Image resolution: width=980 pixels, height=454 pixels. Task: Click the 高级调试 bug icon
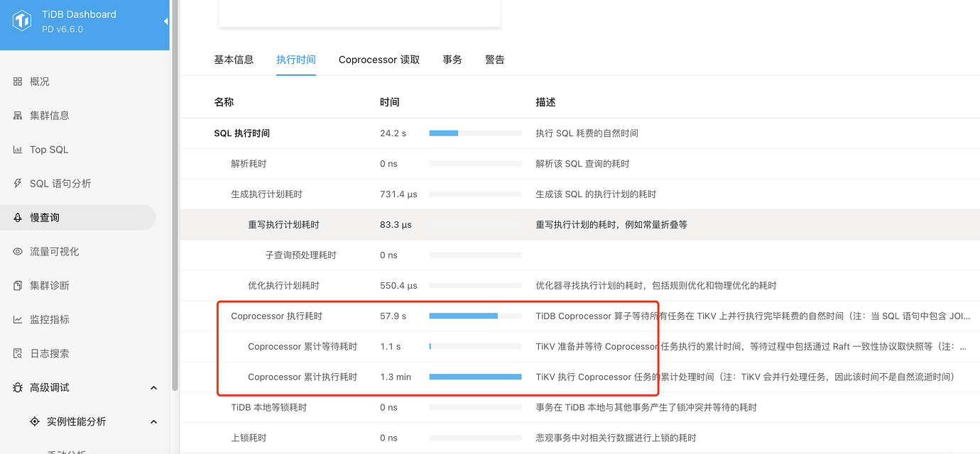click(x=18, y=388)
